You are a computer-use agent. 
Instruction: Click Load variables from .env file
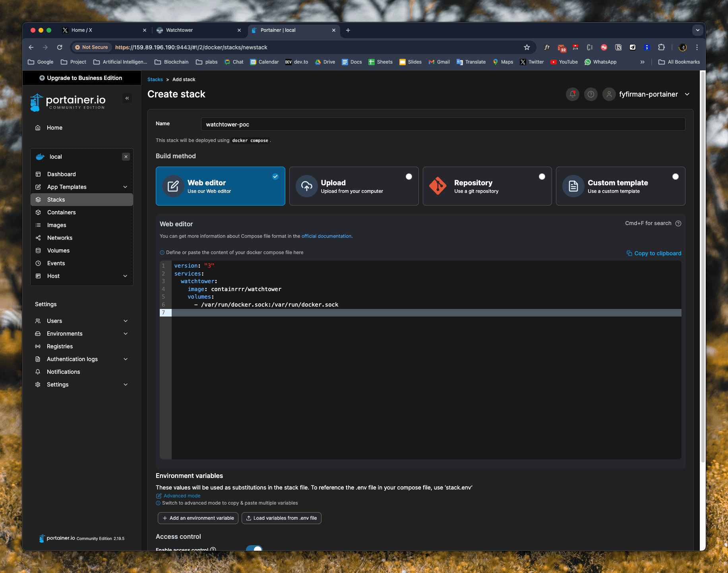click(281, 518)
